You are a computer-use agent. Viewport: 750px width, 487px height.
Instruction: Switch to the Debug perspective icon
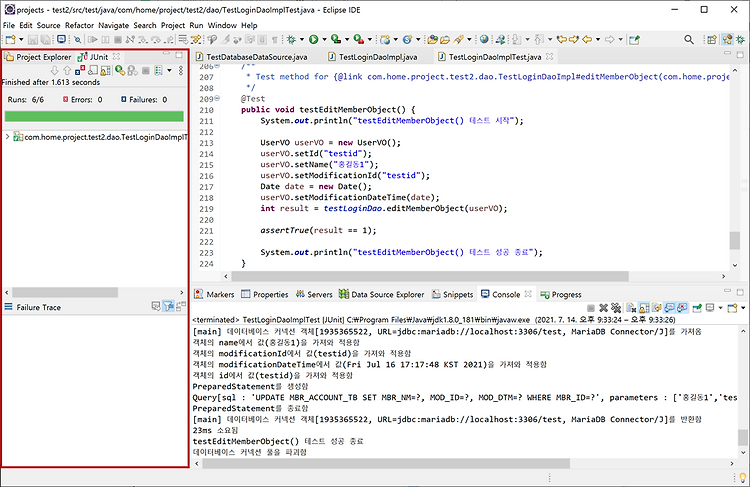point(740,40)
